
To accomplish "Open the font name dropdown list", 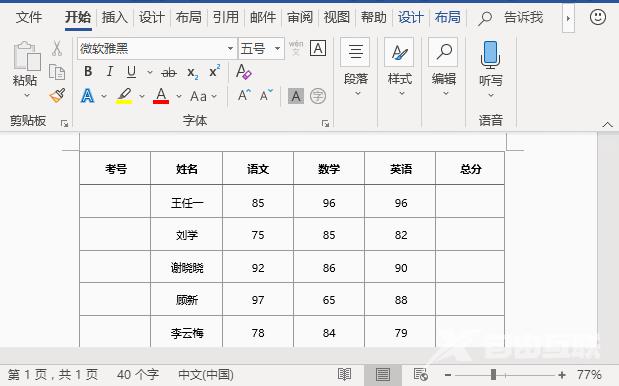I will coord(231,49).
